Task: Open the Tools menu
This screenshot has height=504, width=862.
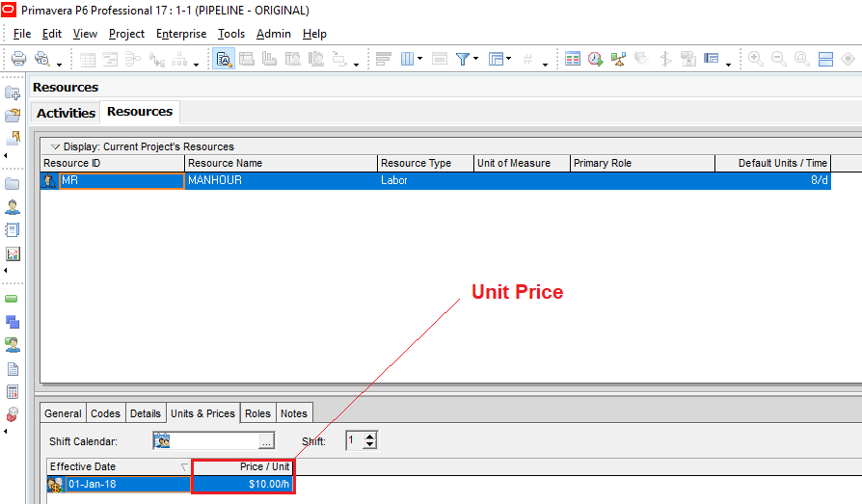Action: (x=230, y=34)
